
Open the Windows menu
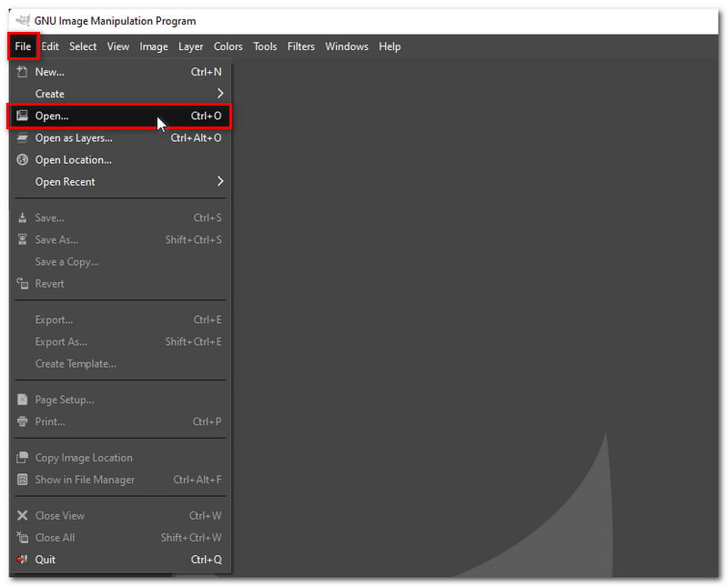click(347, 46)
